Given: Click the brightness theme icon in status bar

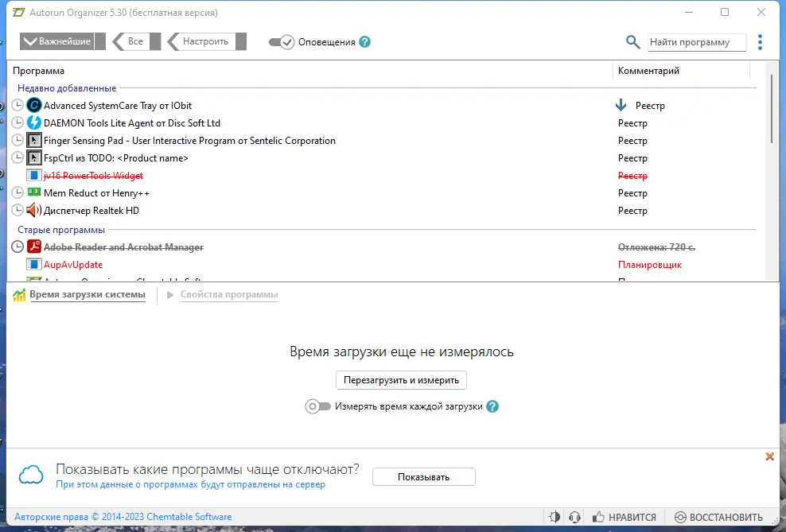Looking at the screenshot, I should (x=554, y=517).
